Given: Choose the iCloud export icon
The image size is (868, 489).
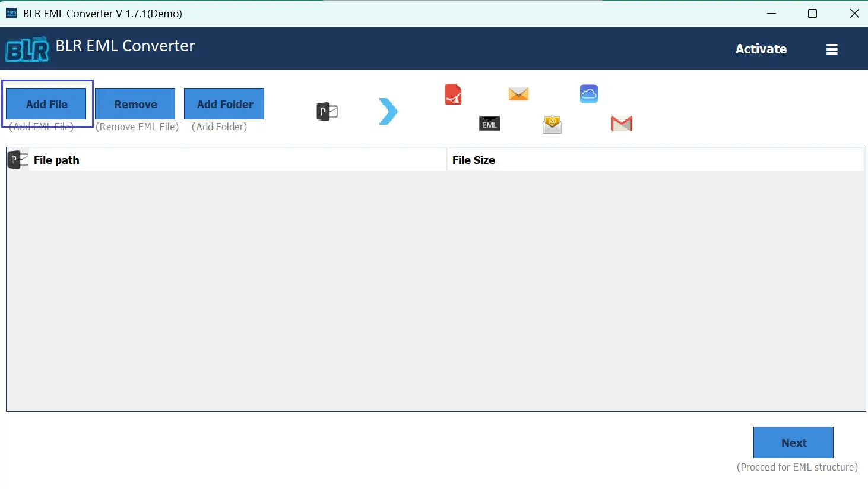Looking at the screenshot, I should pyautogui.click(x=588, y=93).
